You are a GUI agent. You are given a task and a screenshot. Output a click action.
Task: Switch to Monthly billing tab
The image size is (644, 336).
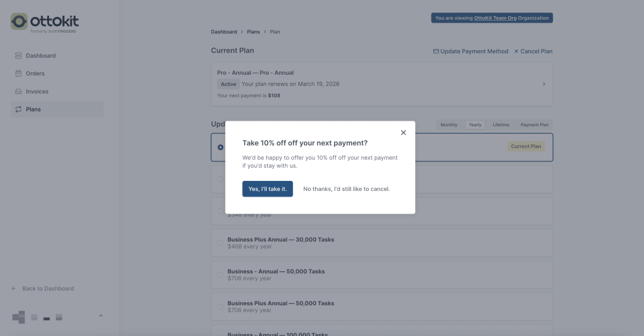(x=449, y=125)
